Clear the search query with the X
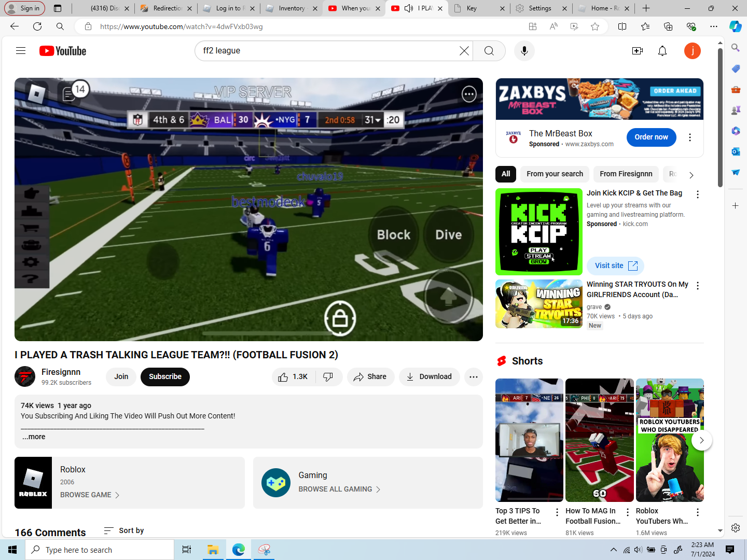The width and height of the screenshot is (747, 560). click(x=464, y=51)
